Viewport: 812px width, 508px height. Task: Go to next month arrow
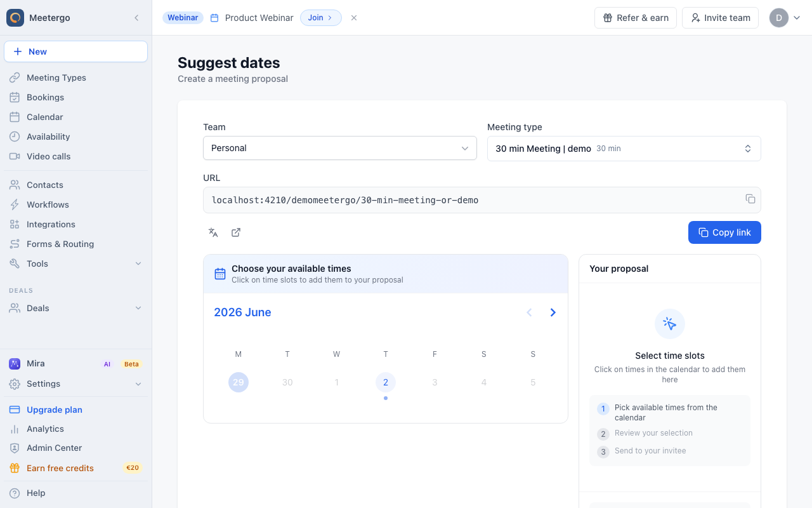(553, 312)
